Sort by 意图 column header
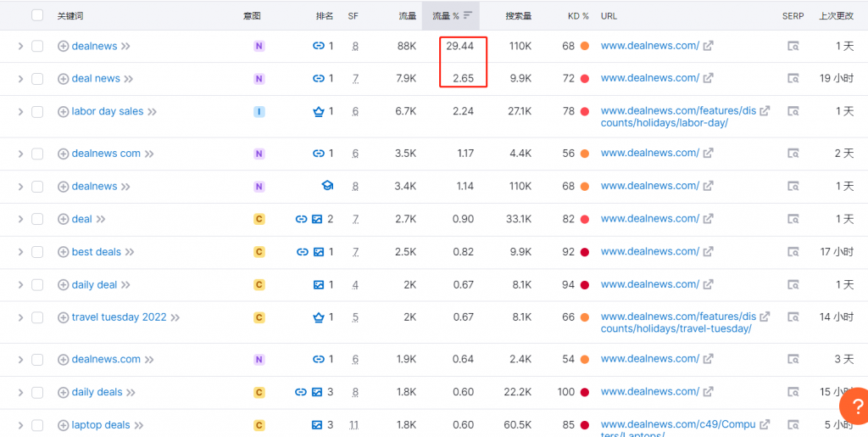Image resolution: width=868 pixels, height=437 pixels. coord(252,16)
